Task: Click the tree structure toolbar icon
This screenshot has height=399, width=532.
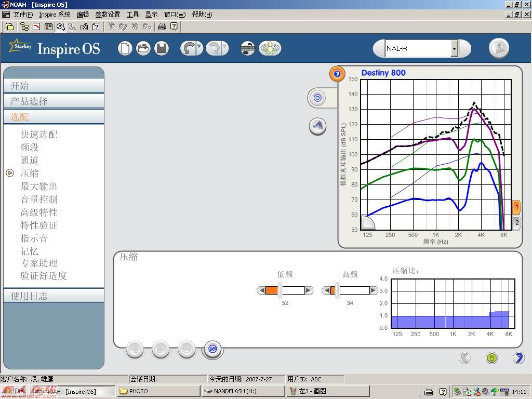Action: coord(24,26)
